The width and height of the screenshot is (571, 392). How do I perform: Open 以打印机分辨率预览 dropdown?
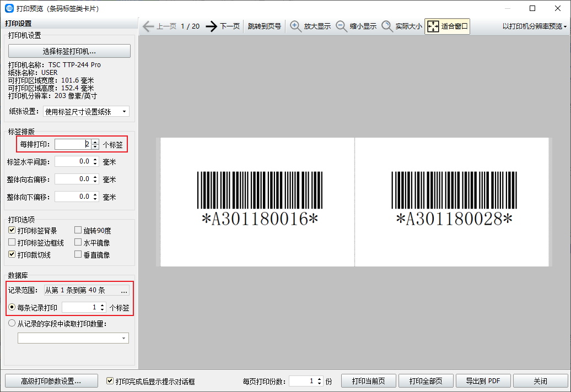534,26
